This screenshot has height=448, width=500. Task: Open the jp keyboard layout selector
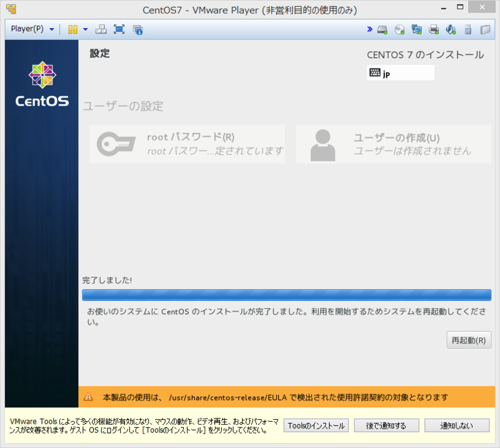[x=400, y=72]
